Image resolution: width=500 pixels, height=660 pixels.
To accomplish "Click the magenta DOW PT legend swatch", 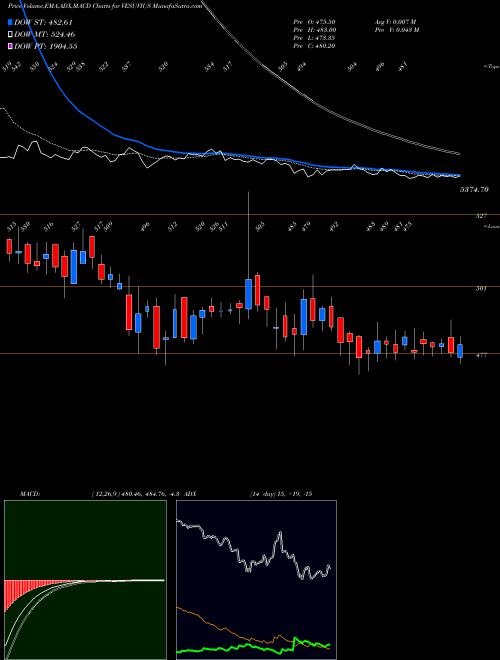I will (x=11, y=46).
